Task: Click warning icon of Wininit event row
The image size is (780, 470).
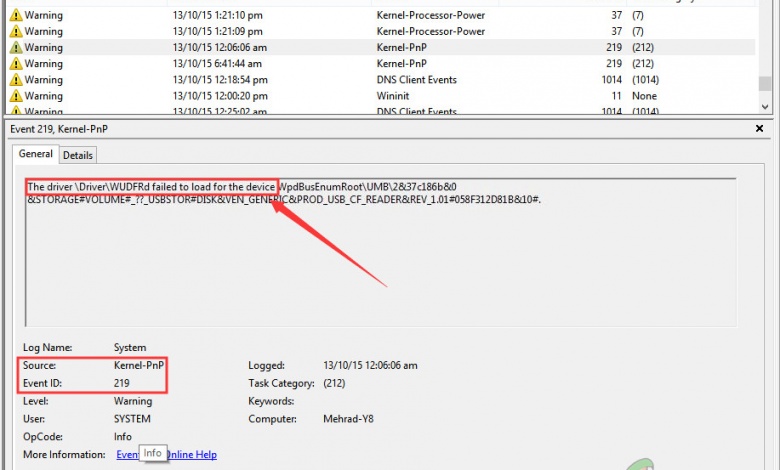Action: coord(16,95)
